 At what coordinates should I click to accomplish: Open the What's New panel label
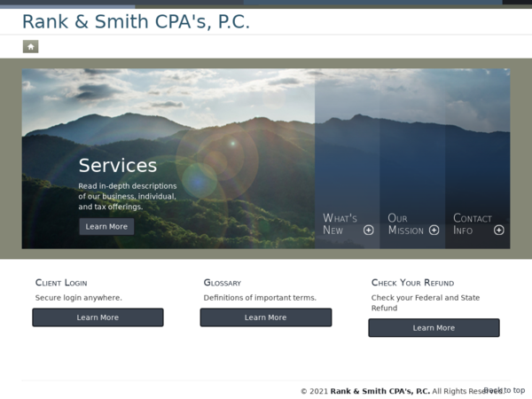[x=340, y=224]
